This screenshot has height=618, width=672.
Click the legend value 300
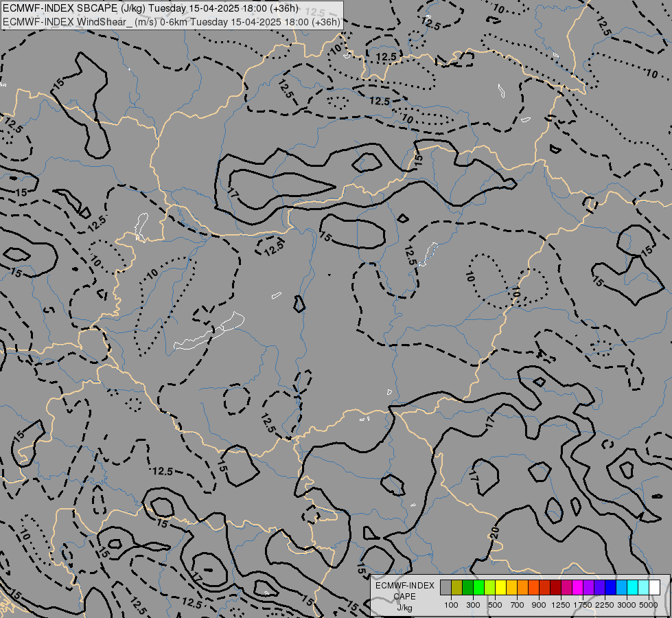pos(473,605)
